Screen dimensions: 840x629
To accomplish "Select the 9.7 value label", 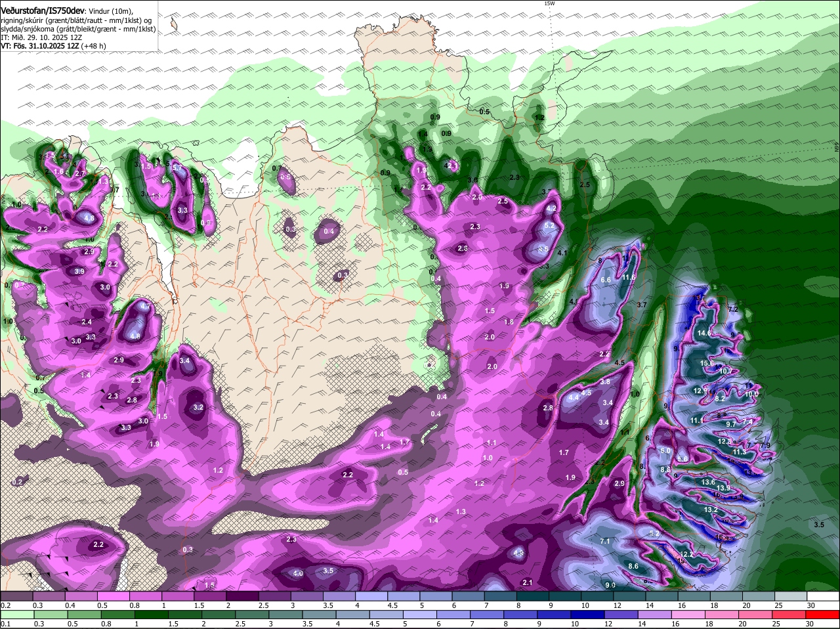I will coord(731,425).
